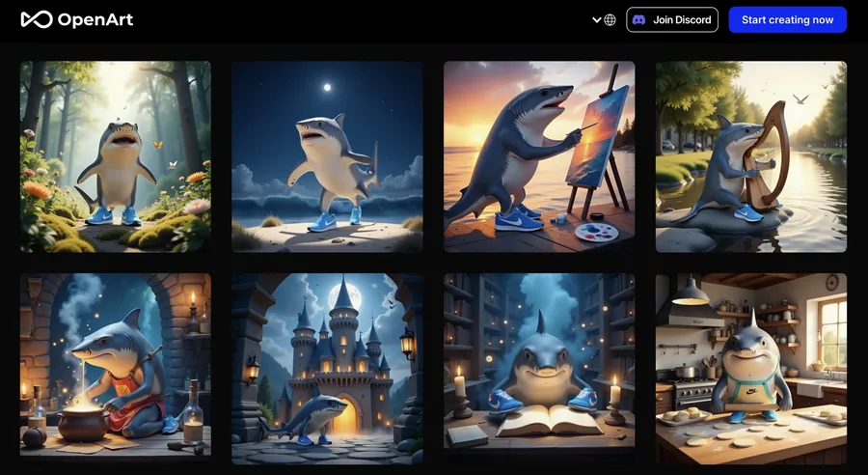Open the shark baking in kitchen thumbnail
The image size is (868, 475).
coord(751,369)
